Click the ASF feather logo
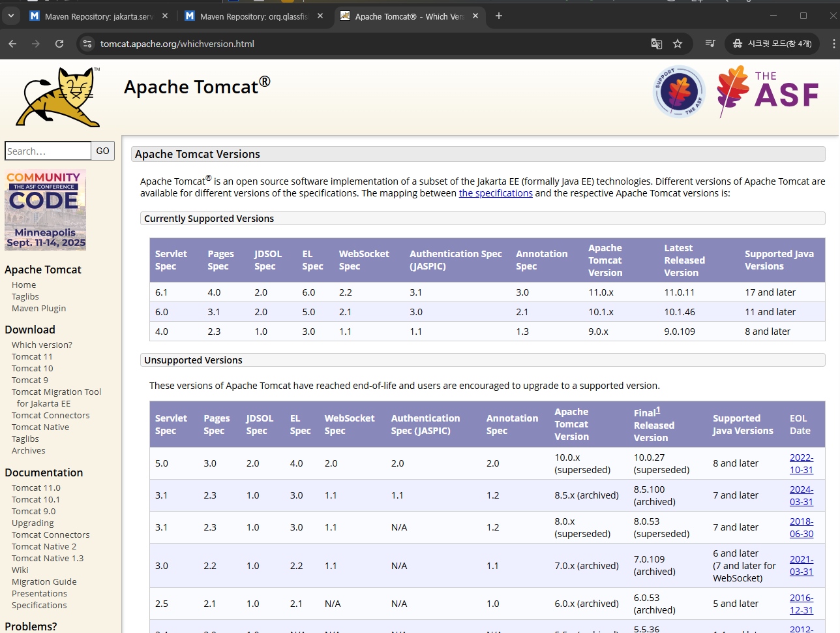 768,91
